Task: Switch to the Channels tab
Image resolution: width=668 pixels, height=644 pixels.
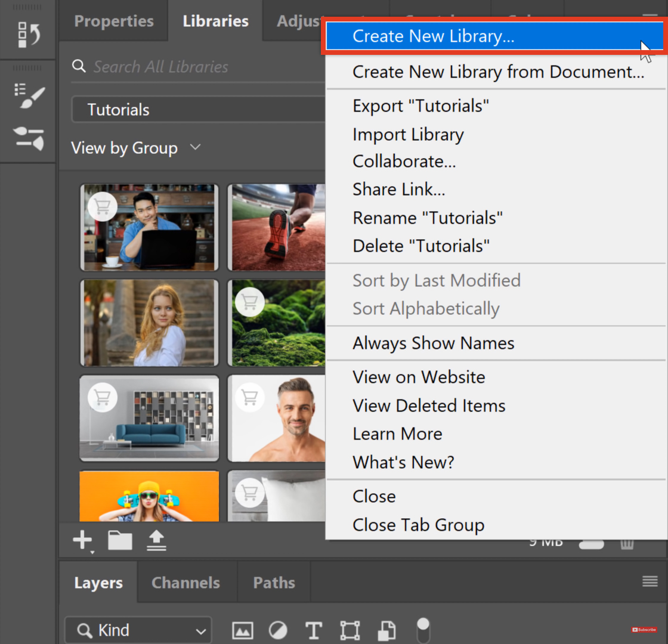Action: [x=185, y=583]
